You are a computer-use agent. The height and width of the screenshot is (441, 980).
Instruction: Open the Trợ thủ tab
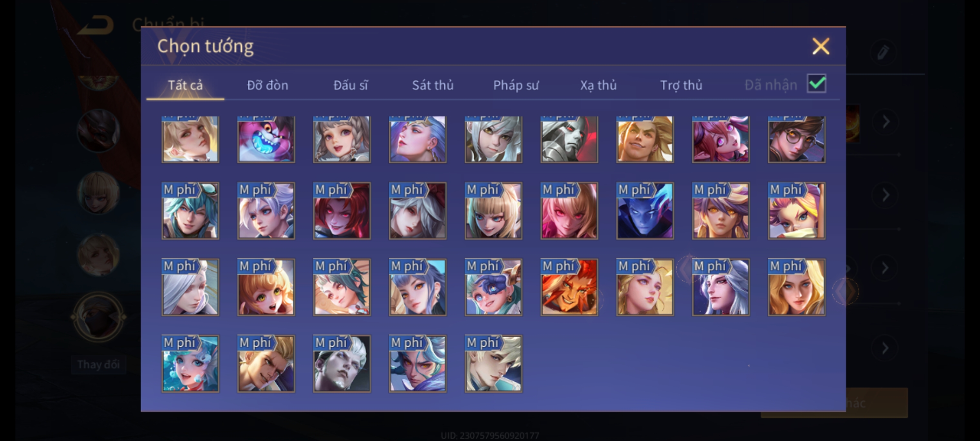coord(681,85)
